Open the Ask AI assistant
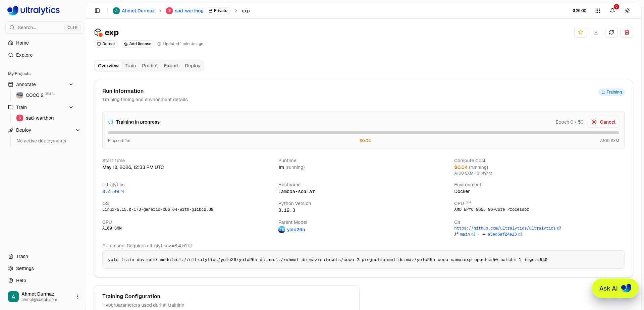The width and height of the screenshot is (644, 310). click(x=615, y=288)
